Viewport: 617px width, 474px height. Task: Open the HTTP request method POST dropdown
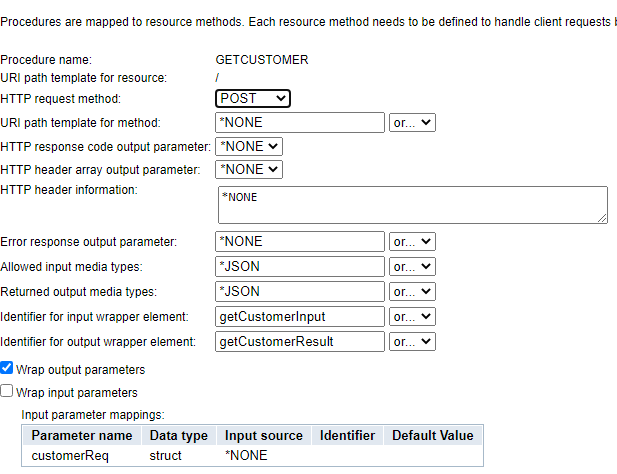point(253,98)
